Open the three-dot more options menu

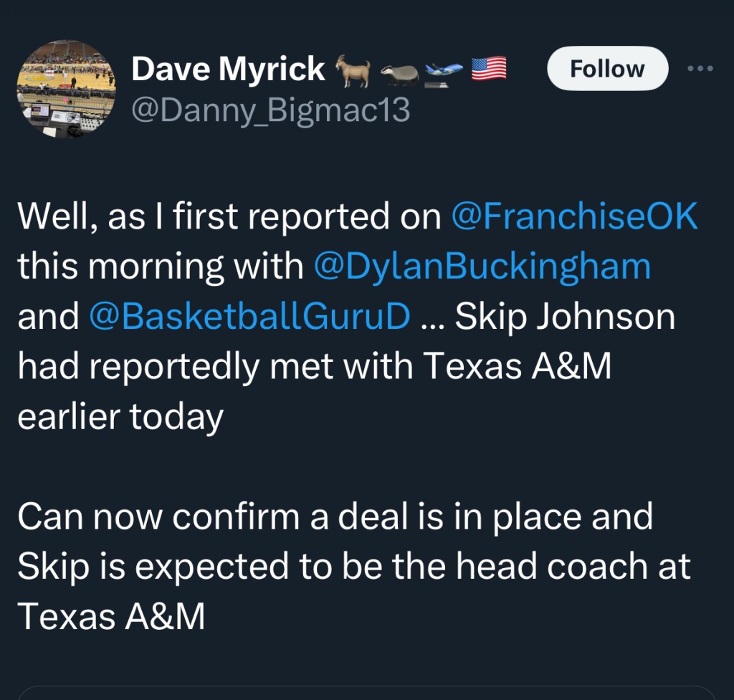(700, 69)
